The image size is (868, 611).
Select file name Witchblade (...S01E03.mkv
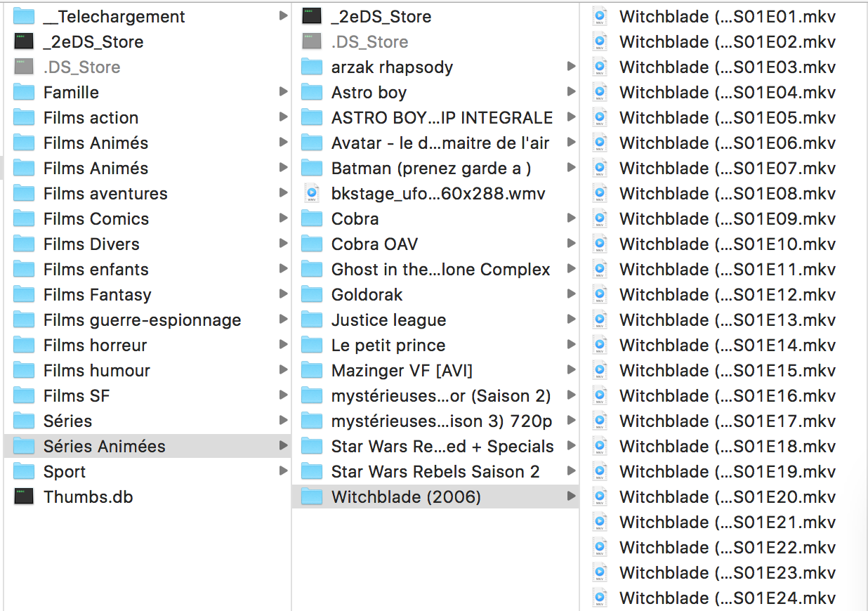click(728, 67)
